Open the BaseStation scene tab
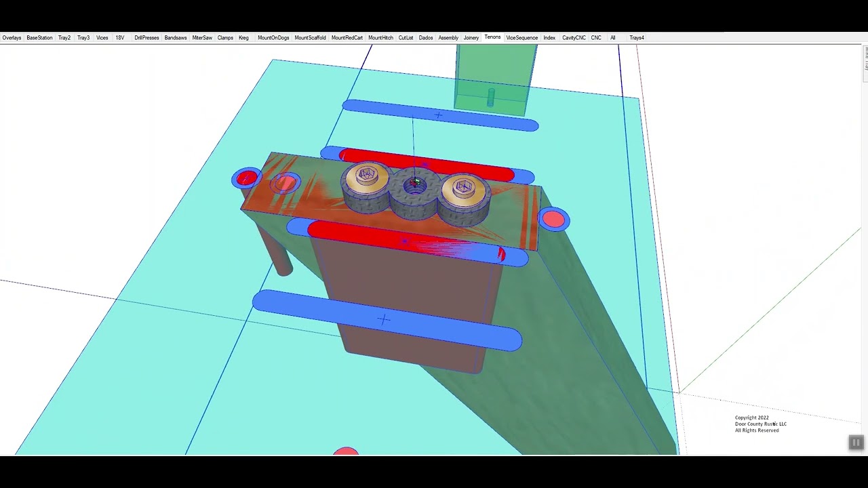The image size is (868, 488). tap(39, 38)
